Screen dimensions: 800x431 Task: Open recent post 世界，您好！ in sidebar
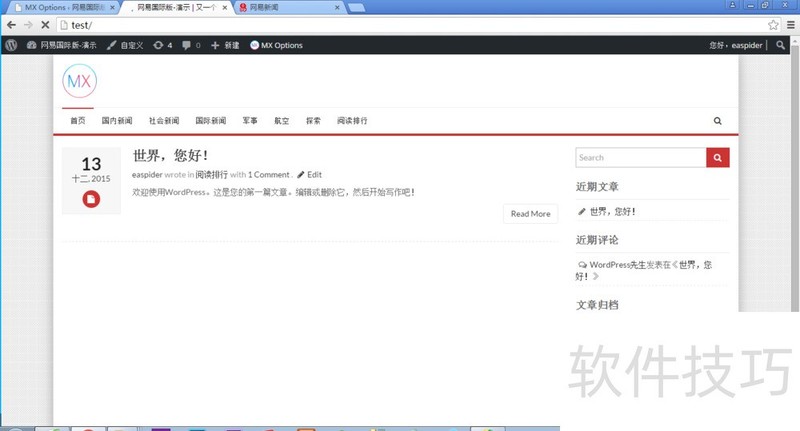point(612,211)
